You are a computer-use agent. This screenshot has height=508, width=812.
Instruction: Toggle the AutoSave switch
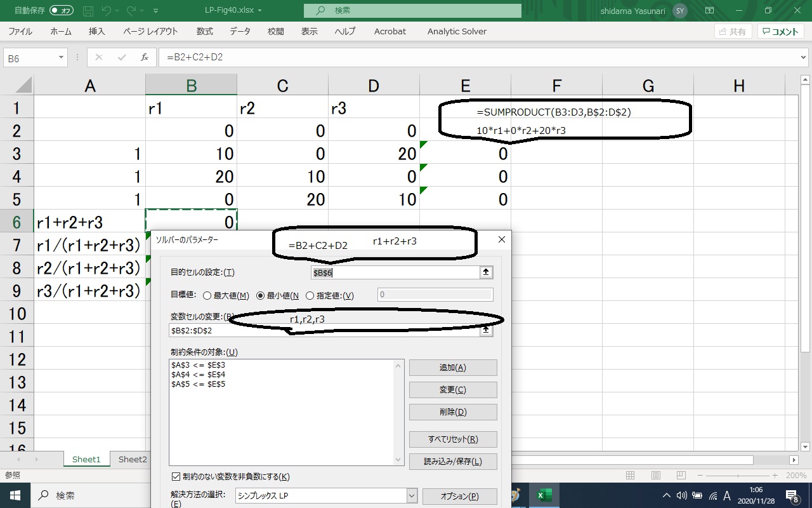62,11
